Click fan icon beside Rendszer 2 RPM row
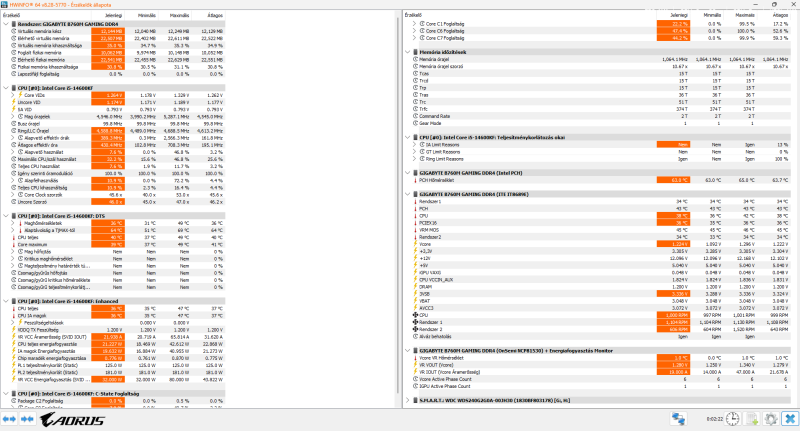800x431 pixels. point(415,329)
